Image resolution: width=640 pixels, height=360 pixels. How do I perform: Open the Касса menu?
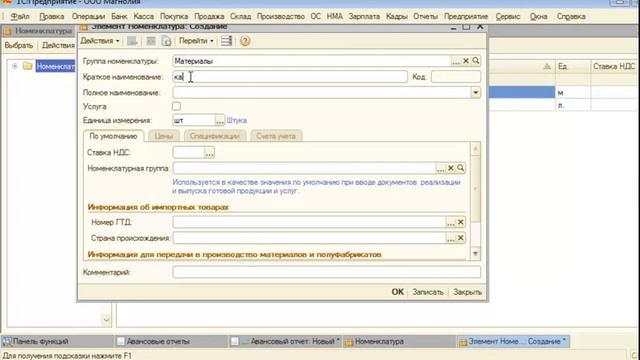pyautogui.click(x=144, y=17)
